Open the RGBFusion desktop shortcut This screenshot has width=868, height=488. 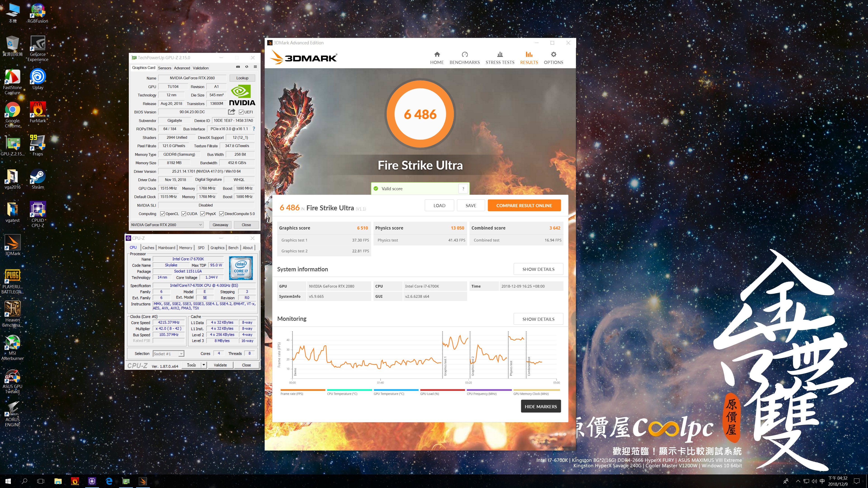click(x=38, y=13)
